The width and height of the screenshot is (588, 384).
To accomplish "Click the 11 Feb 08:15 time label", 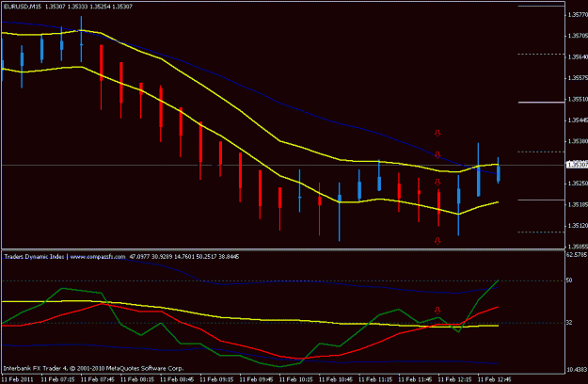I will click(137, 379).
